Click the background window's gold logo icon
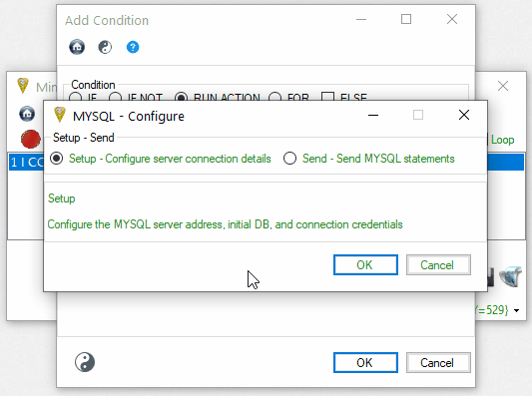Viewport: 532px width, 396px height. tap(23, 86)
